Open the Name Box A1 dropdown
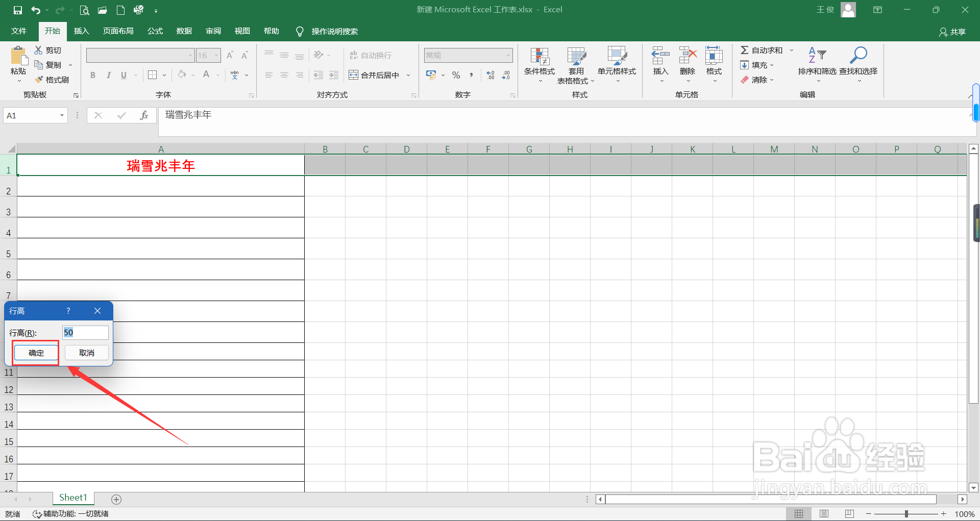The width and height of the screenshot is (980, 521). (x=62, y=115)
